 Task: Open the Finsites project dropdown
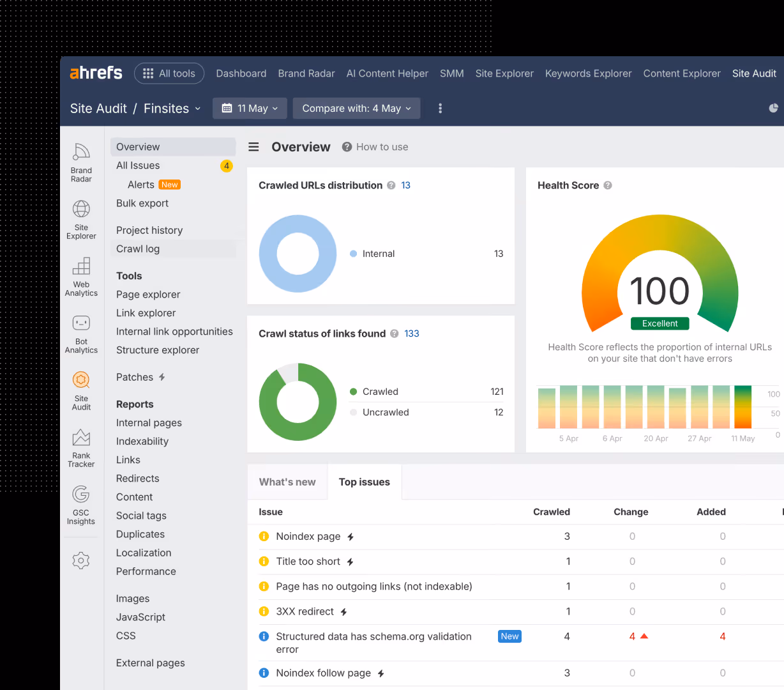pyautogui.click(x=172, y=109)
